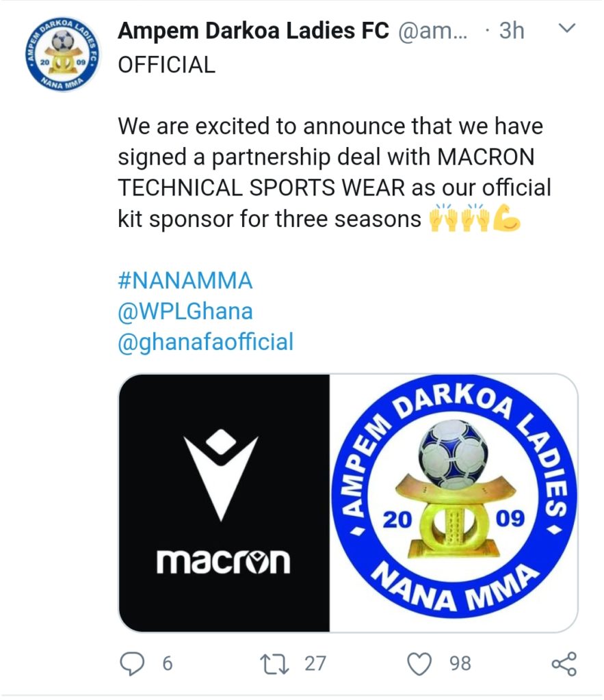604x700 pixels.
Task: Click the truncated @am... username handle
Action: 432,31
